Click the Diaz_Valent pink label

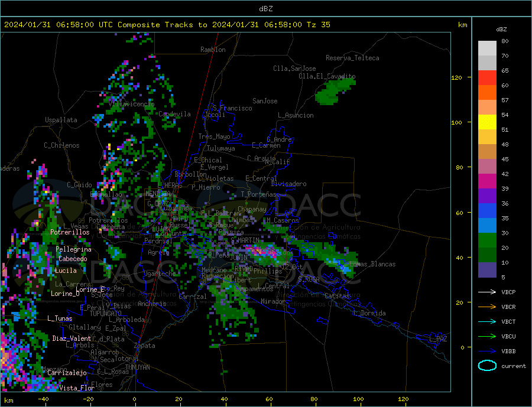point(72,338)
